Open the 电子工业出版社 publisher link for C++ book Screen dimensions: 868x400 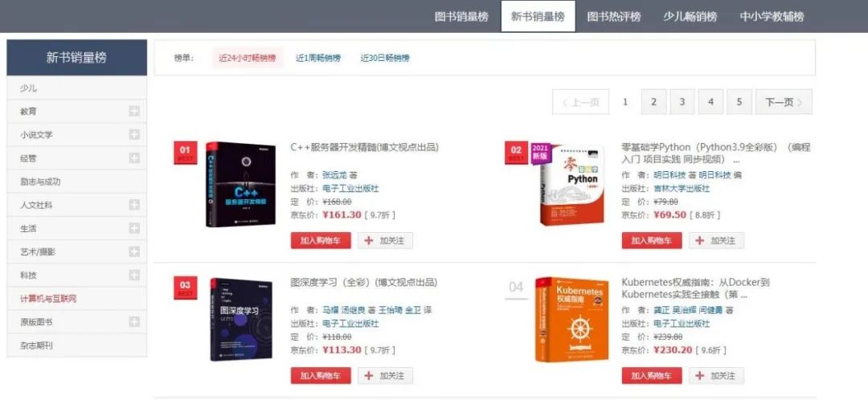click(350, 189)
